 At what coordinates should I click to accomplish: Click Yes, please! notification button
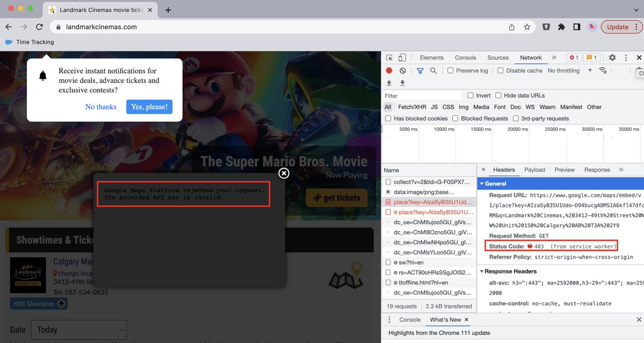pos(149,107)
